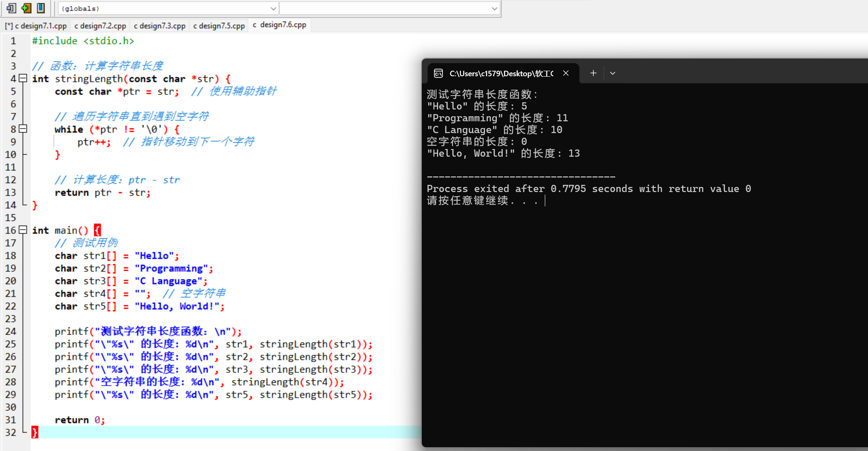
Task: Click 'return 0;' on line 31
Action: coord(80,420)
